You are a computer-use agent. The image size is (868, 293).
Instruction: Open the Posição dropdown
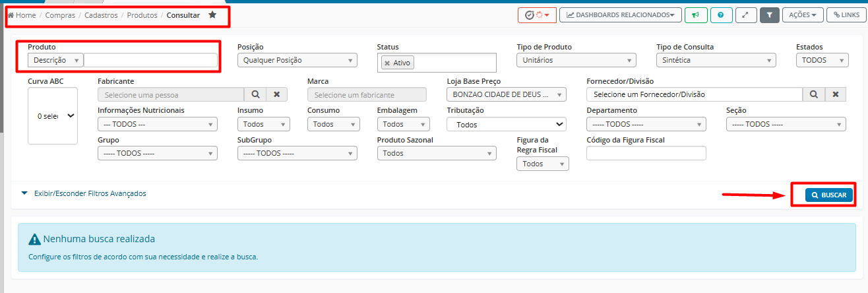pyautogui.click(x=297, y=60)
